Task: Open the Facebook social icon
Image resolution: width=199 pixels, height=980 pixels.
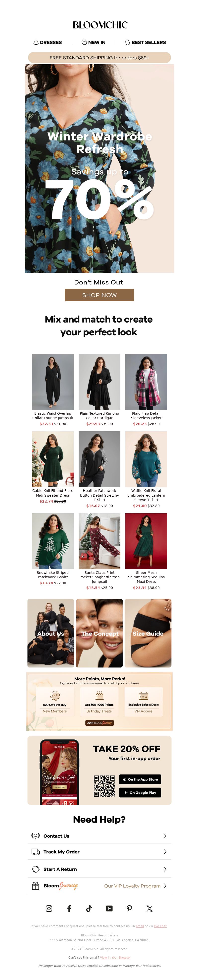Action: pos(69,909)
